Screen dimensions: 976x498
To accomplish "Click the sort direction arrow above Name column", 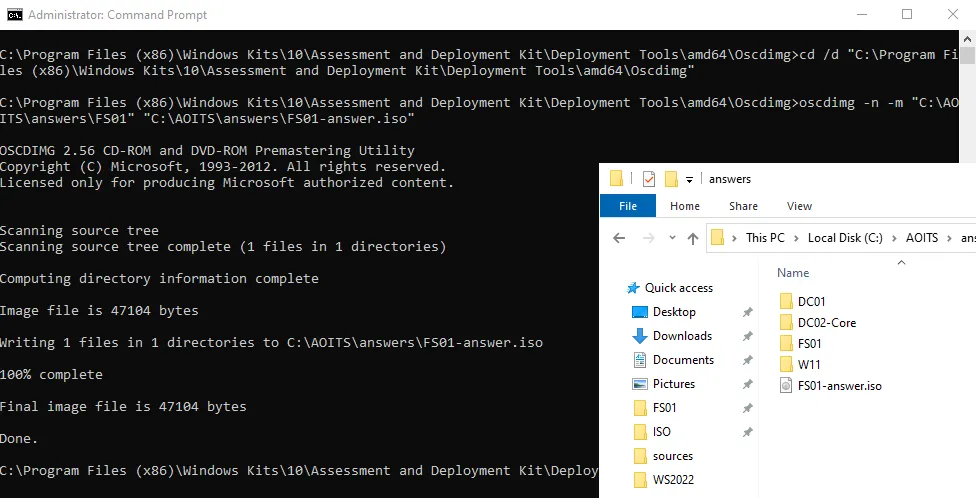I will pos(901,263).
